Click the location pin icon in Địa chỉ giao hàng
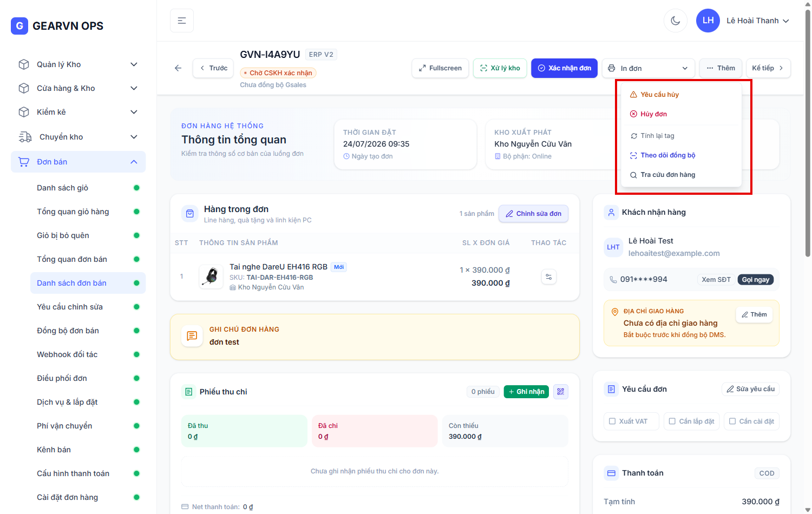The height and width of the screenshot is (514, 812). point(615,312)
